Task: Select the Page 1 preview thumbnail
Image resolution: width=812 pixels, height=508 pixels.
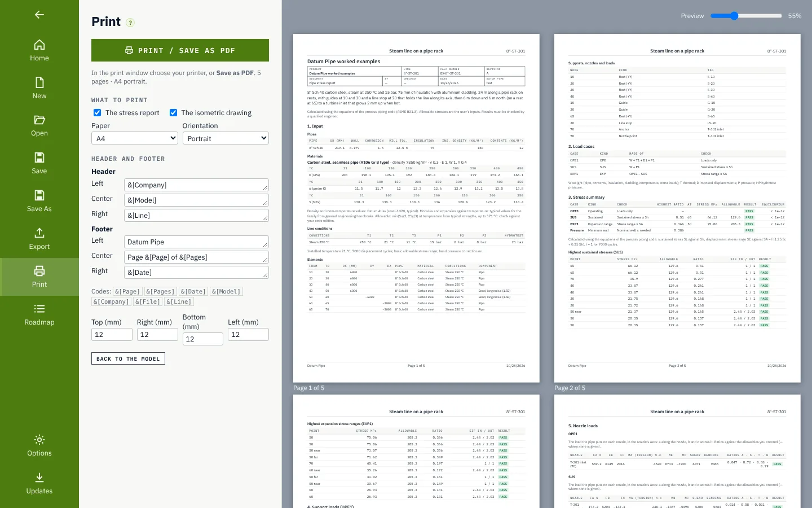Action: (x=416, y=208)
